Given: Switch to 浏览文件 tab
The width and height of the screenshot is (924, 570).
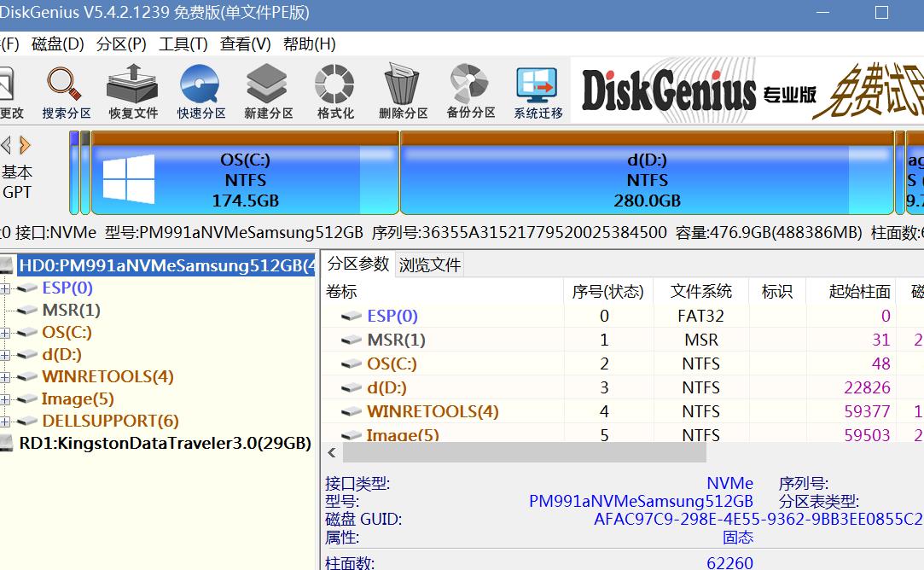Looking at the screenshot, I should pos(430,265).
